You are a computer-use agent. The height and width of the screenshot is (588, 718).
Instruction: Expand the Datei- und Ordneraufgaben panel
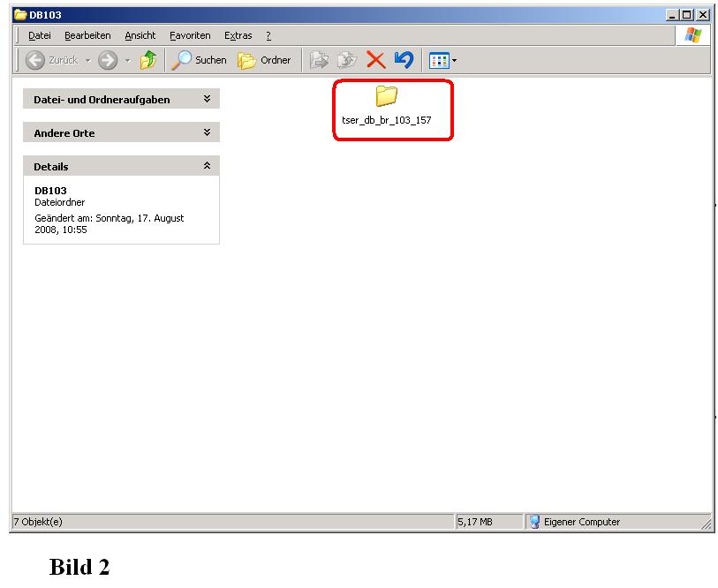tap(207, 100)
